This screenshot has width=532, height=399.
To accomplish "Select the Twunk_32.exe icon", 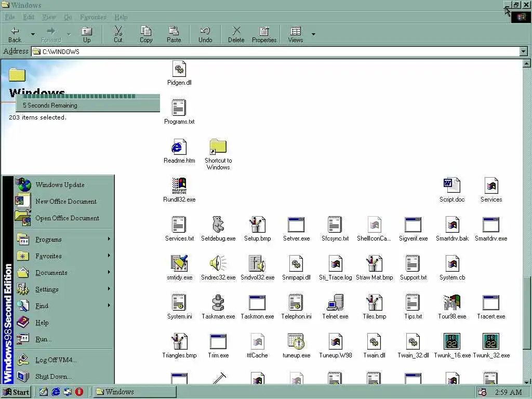I will (x=491, y=341).
